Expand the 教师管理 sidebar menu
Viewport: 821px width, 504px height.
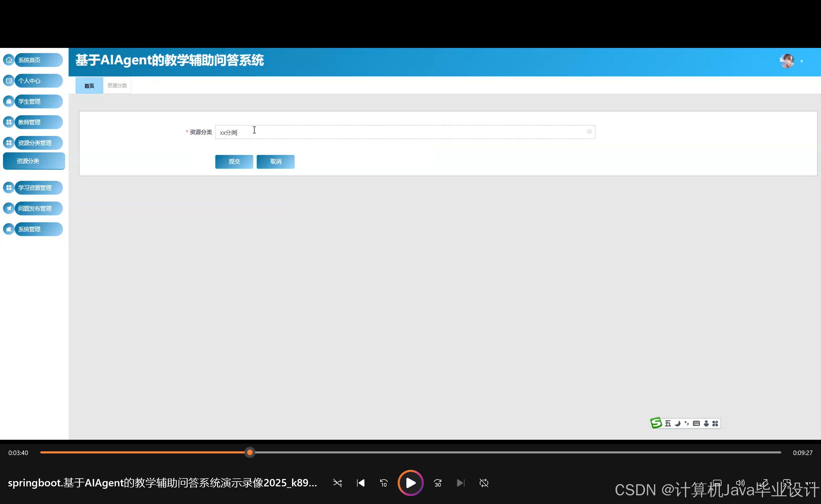[x=33, y=122]
